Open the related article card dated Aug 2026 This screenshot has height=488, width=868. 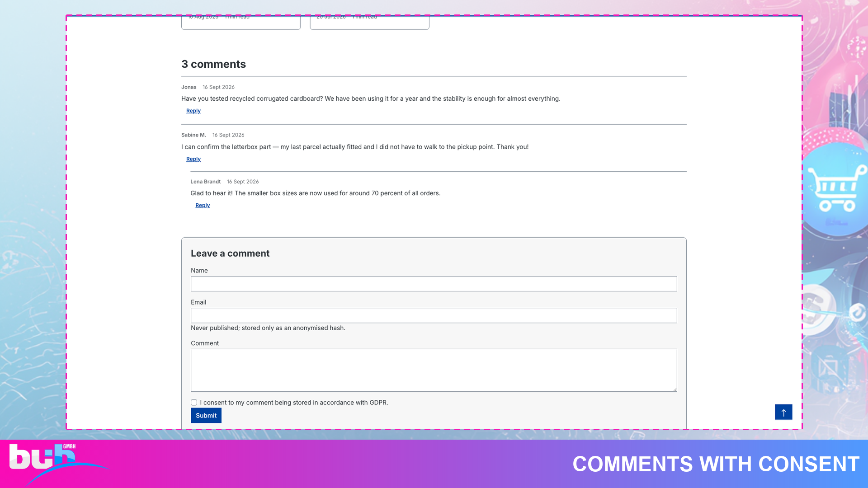[x=241, y=23]
